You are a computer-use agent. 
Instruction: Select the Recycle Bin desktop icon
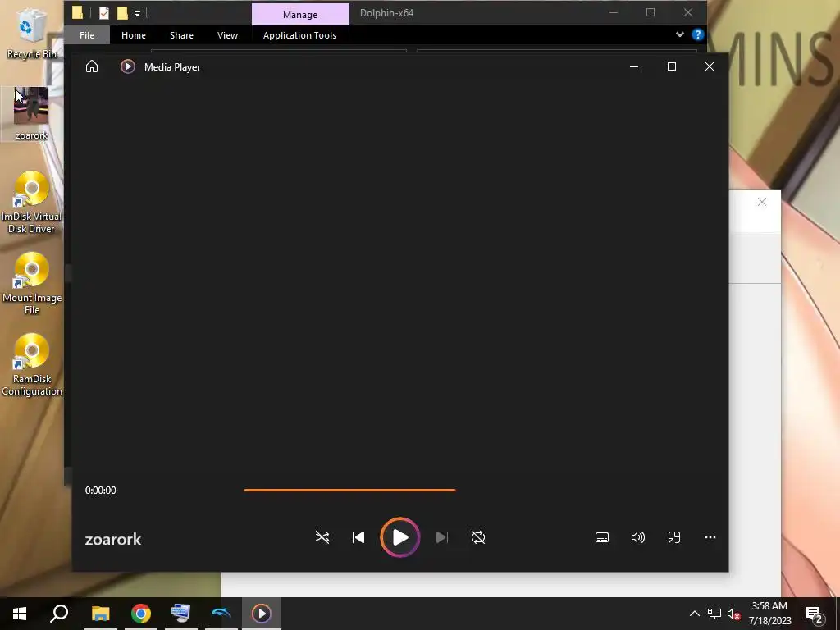pos(31,33)
